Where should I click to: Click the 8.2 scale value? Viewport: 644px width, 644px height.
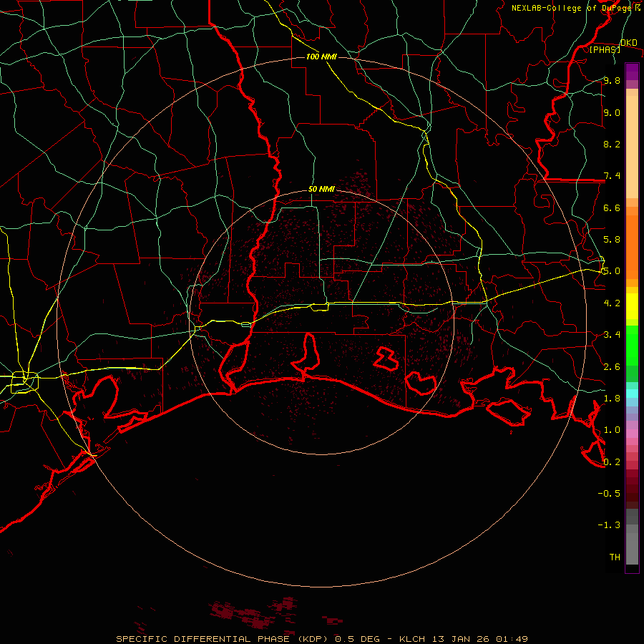click(x=612, y=144)
